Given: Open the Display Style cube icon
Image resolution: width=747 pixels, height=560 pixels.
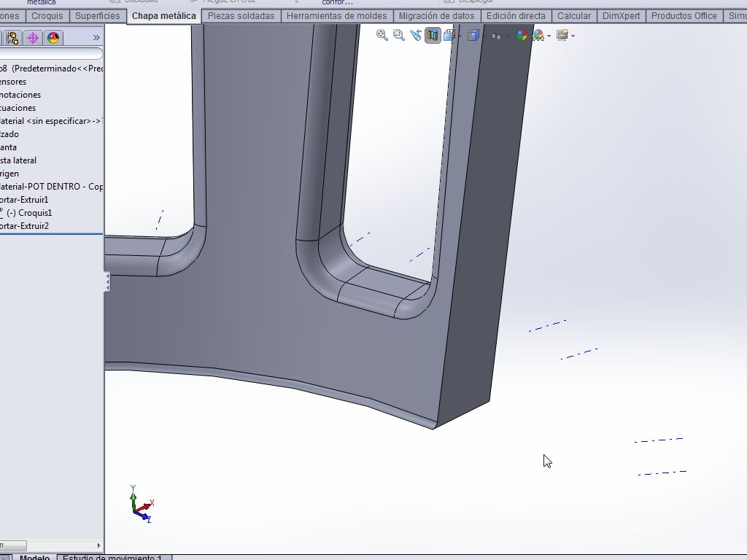Looking at the screenshot, I should pos(473,35).
